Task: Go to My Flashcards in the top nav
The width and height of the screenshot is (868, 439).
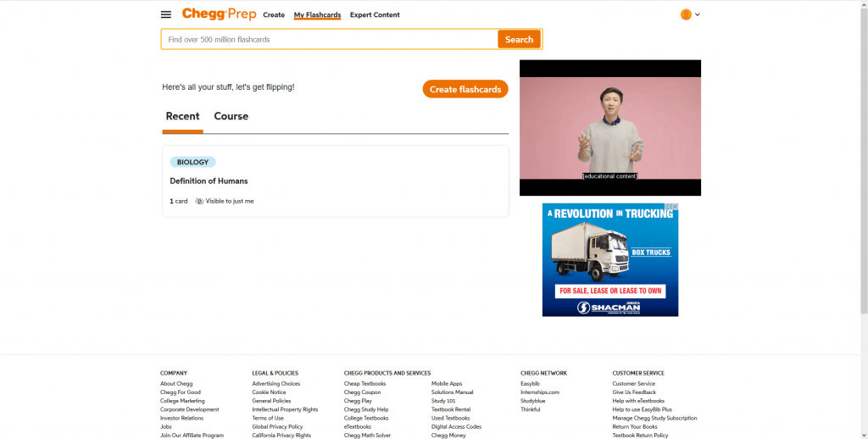Action: click(317, 15)
